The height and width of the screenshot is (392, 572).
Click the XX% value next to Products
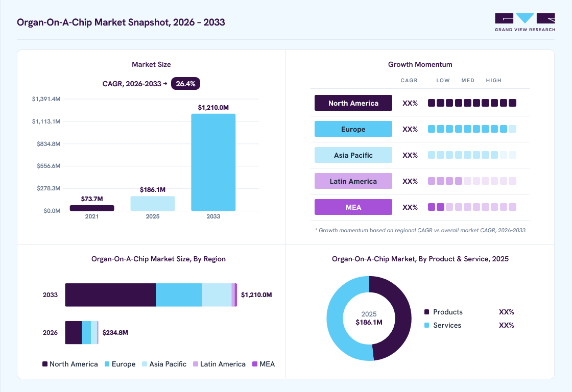(506, 312)
